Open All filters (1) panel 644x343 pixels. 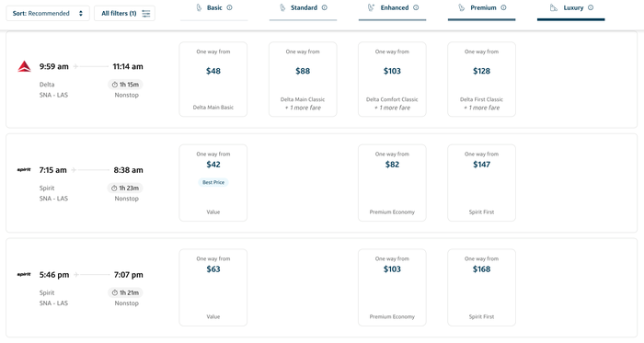124,13
